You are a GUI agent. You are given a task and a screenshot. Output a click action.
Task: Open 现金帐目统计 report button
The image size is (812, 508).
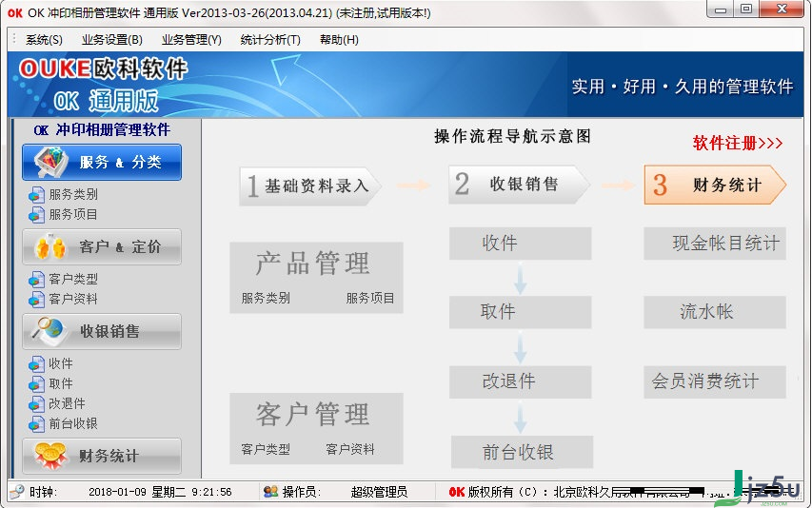[x=715, y=244]
